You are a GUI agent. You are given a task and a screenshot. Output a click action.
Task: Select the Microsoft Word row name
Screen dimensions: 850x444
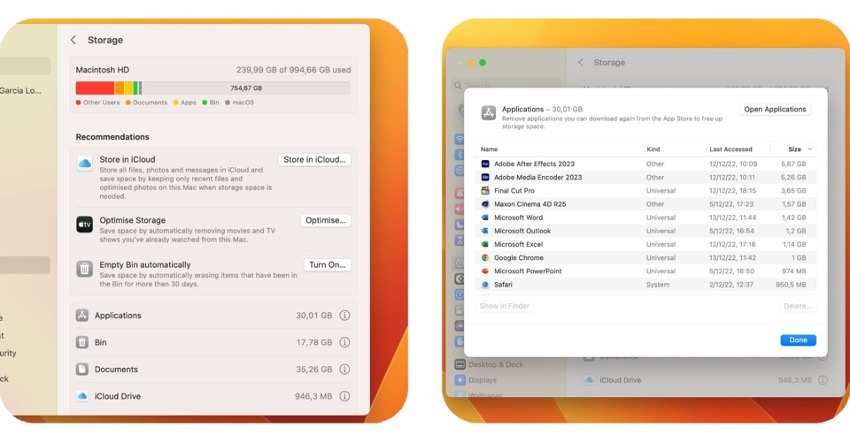518,217
